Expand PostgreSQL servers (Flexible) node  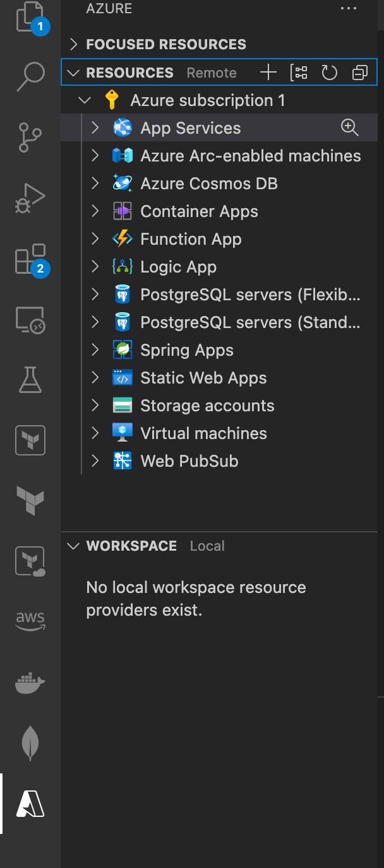pos(95,295)
